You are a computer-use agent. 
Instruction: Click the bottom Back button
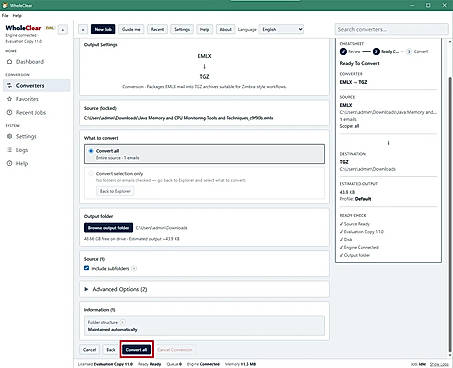click(111, 350)
